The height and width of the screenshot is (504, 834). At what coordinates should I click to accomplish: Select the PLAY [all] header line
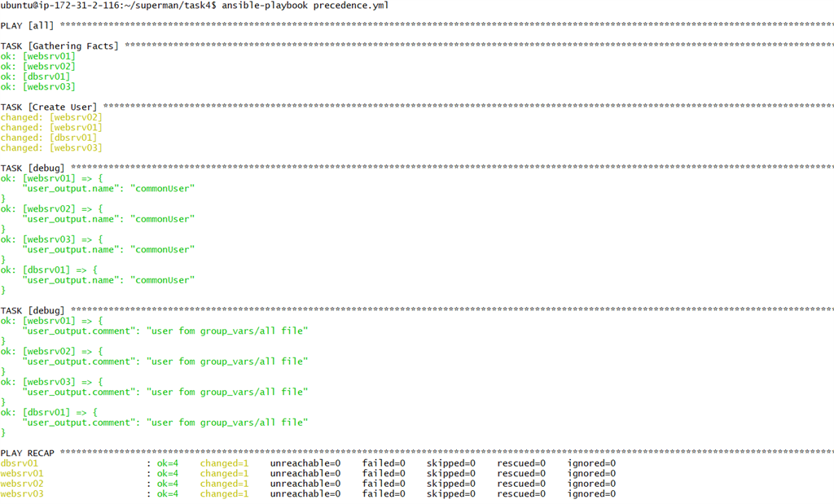point(24,25)
